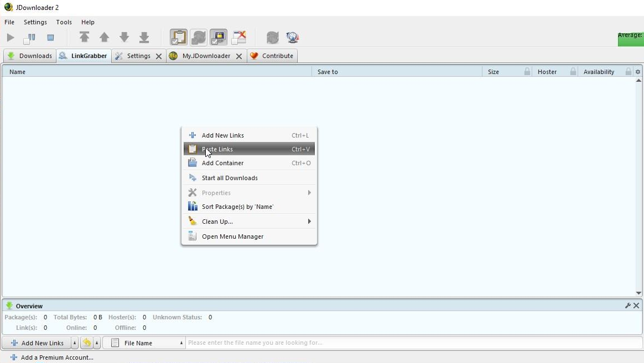Open the File Name search filter dropdown
The height and width of the screenshot is (363, 644).
tap(144, 343)
